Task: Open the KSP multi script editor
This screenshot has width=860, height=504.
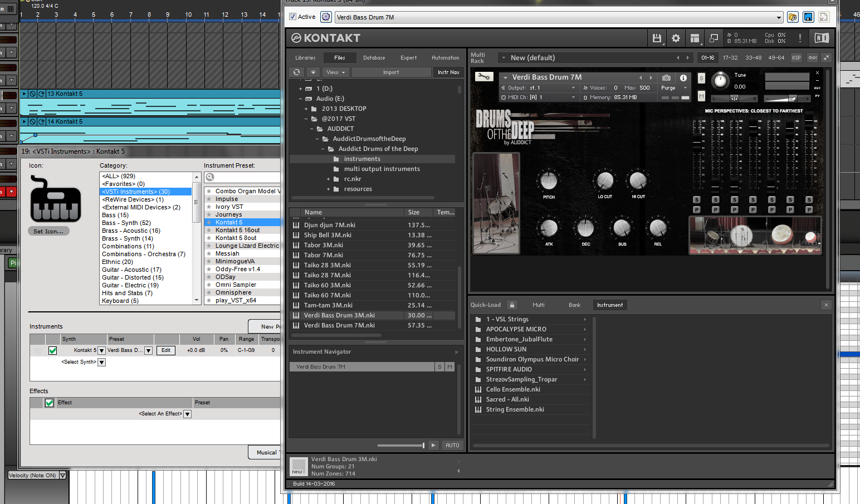Action: click(x=797, y=57)
